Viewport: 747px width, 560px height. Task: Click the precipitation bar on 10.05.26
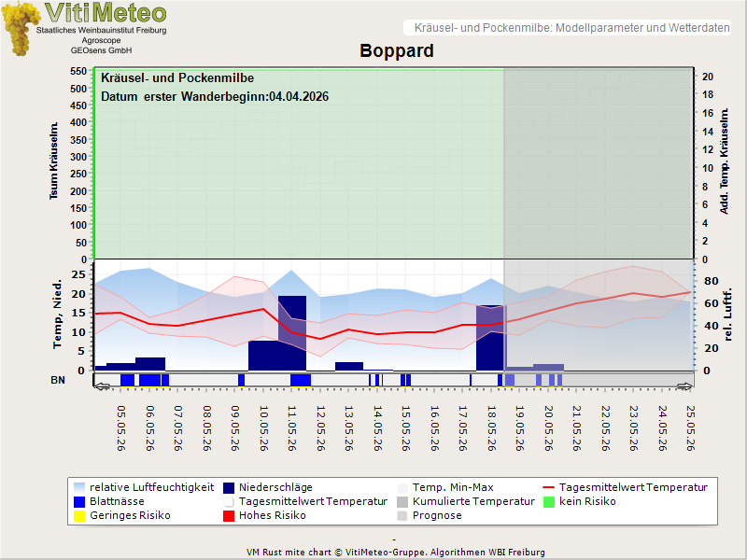(x=263, y=356)
